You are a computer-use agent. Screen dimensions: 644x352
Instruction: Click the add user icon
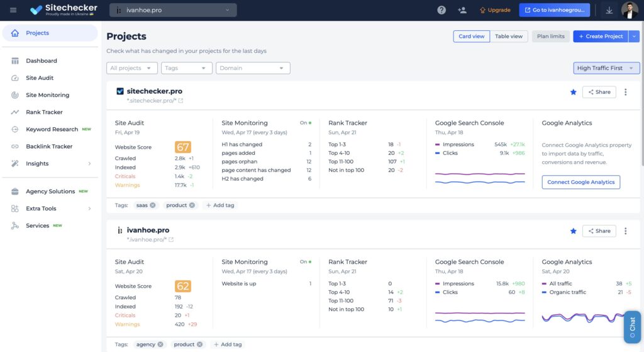462,10
